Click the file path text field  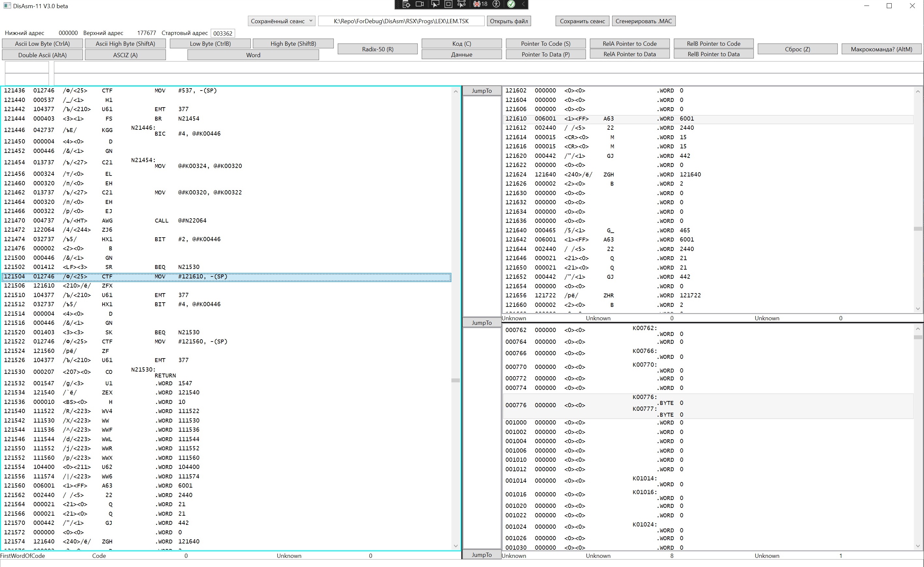pos(401,21)
